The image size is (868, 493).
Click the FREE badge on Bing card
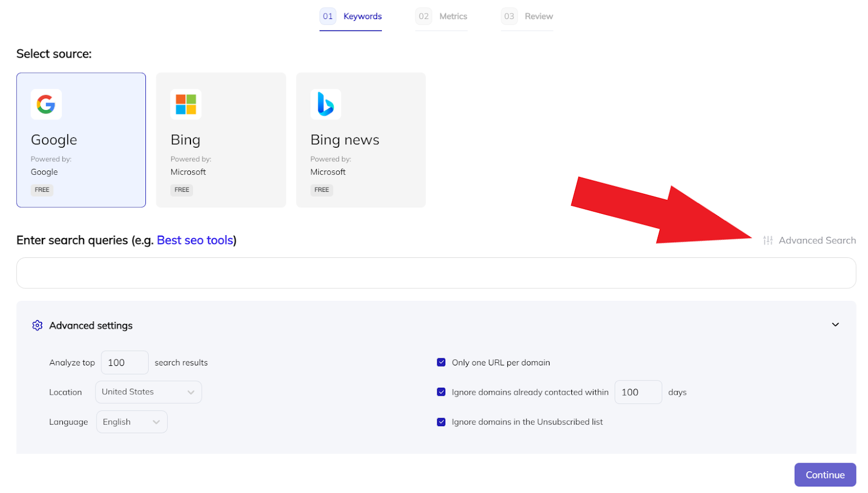(x=182, y=190)
